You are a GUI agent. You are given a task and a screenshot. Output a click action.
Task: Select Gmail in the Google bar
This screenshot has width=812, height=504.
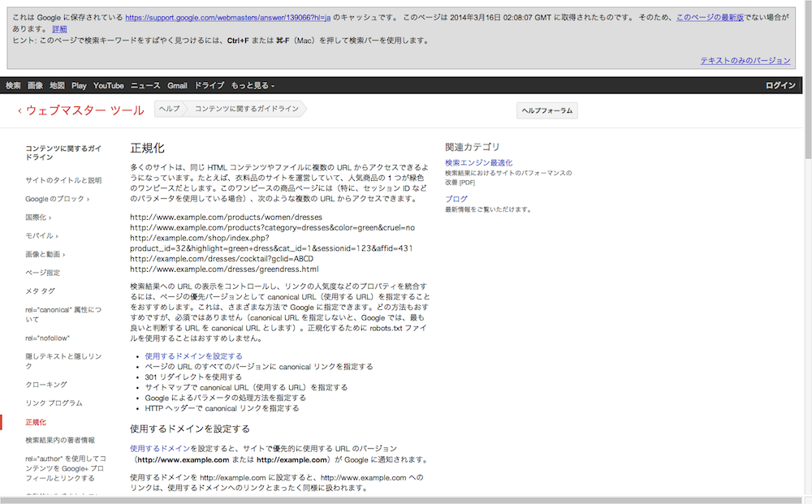[177, 85]
